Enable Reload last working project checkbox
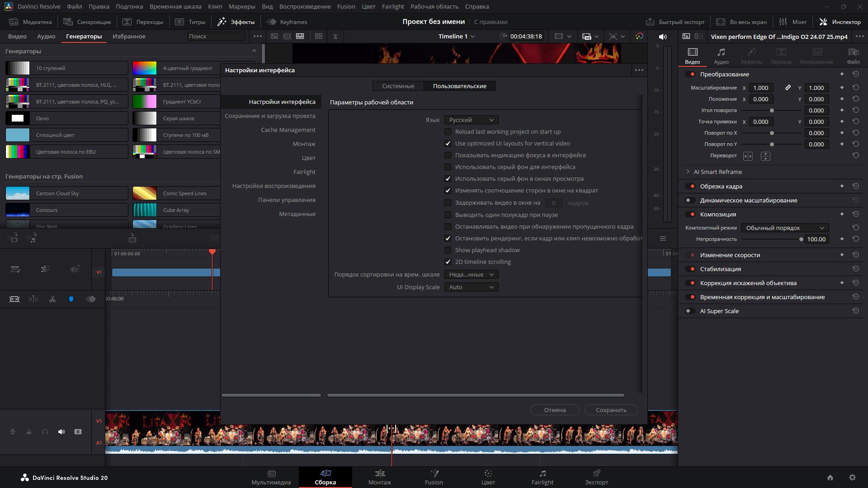The height and width of the screenshot is (488, 868). [448, 132]
